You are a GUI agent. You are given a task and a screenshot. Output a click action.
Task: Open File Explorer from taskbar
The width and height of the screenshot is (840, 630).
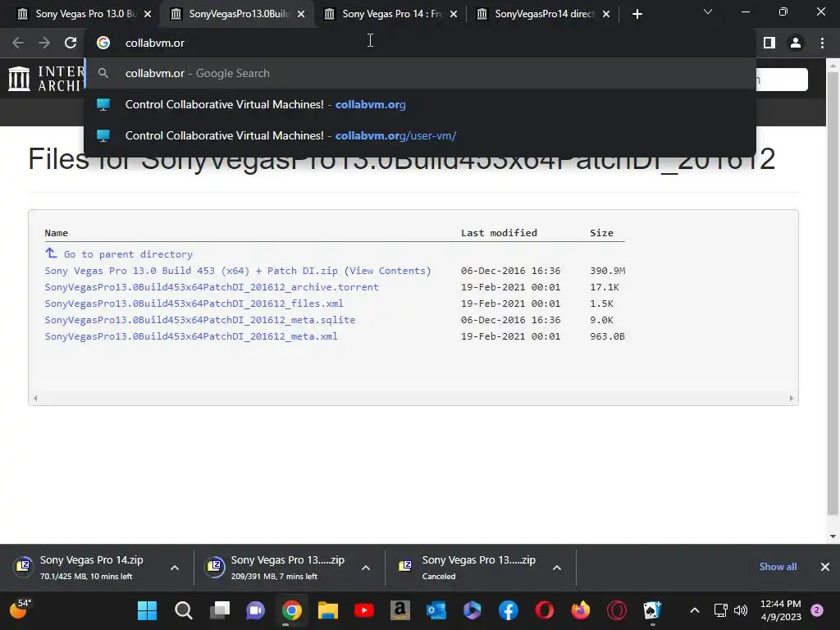coord(328,610)
